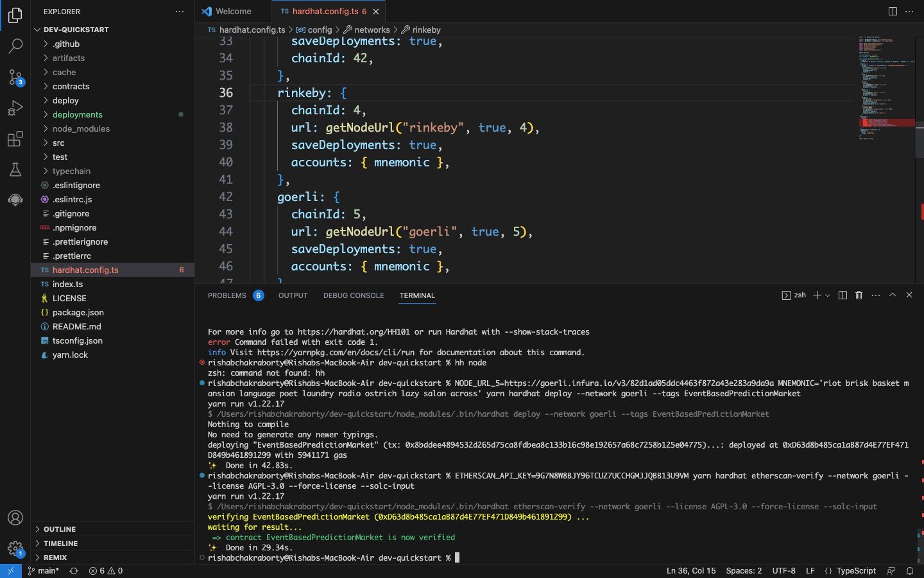Expand the REMIX section

tap(112, 557)
